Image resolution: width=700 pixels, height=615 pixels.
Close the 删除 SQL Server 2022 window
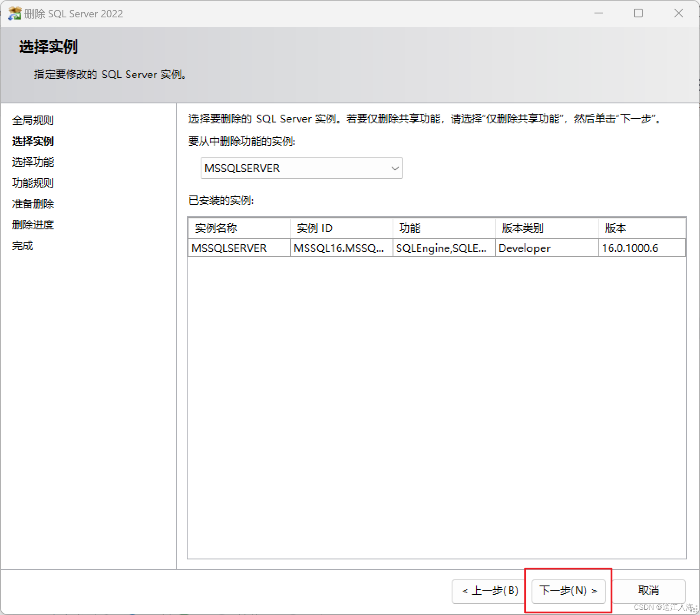678,13
